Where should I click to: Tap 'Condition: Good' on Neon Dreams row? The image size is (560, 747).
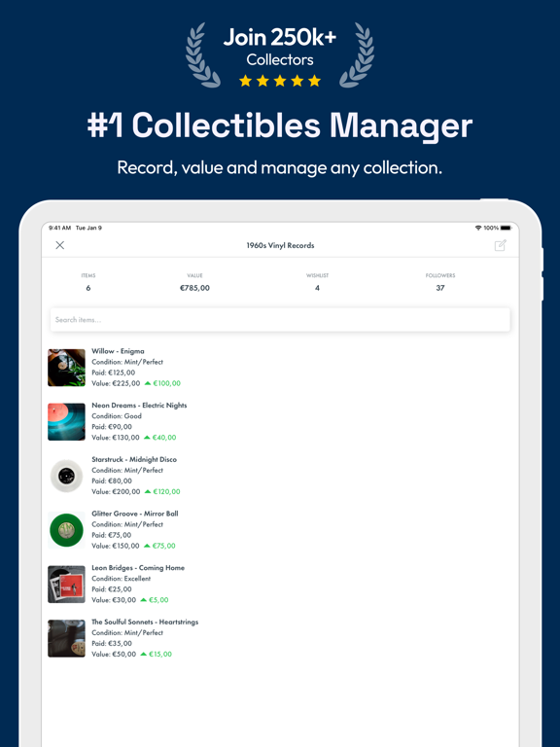117,416
